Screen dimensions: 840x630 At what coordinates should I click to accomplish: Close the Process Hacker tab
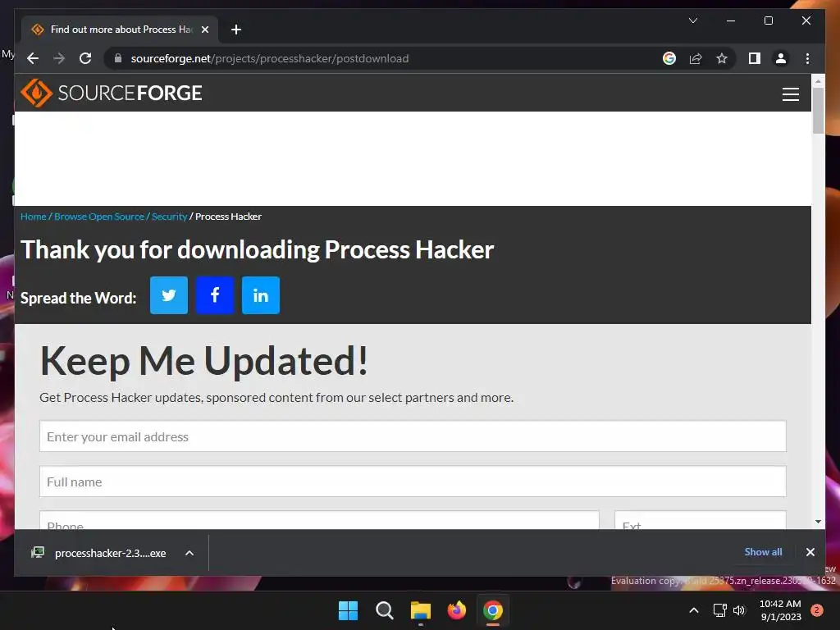(x=204, y=30)
